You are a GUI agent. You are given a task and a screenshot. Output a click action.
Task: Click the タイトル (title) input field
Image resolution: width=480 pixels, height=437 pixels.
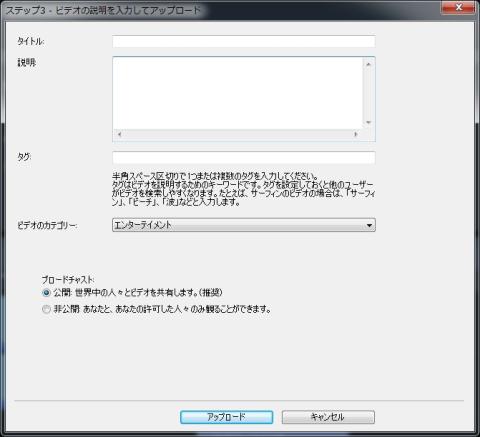(244, 42)
